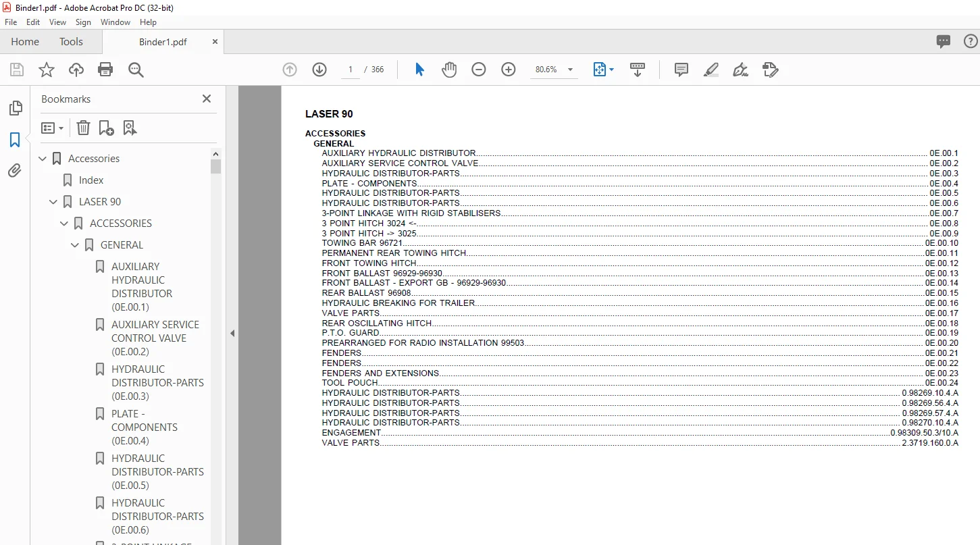Viewport: 980px width, 545px height.
Task: Toggle the Bookmarks panel icon
Action: coord(15,140)
